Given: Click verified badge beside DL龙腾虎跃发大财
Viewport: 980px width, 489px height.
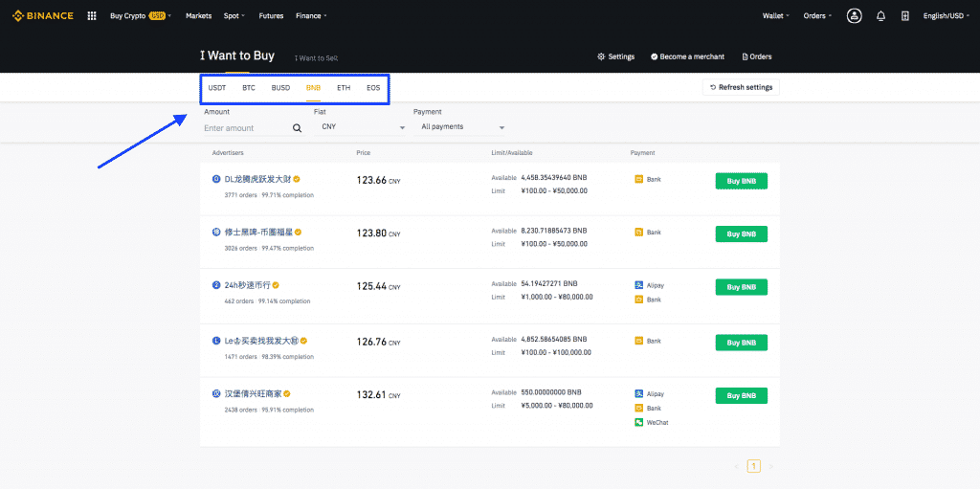Looking at the screenshot, I should click(x=297, y=179).
